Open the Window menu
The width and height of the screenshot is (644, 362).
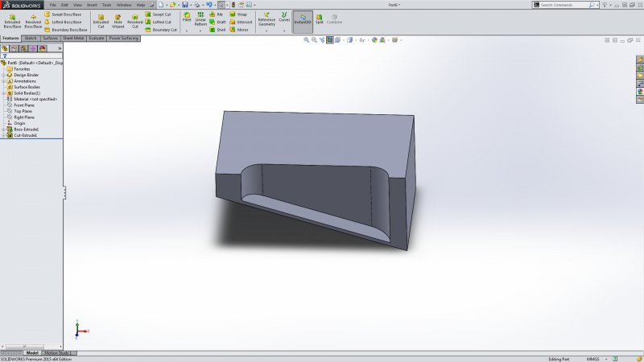click(x=124, y=5)
